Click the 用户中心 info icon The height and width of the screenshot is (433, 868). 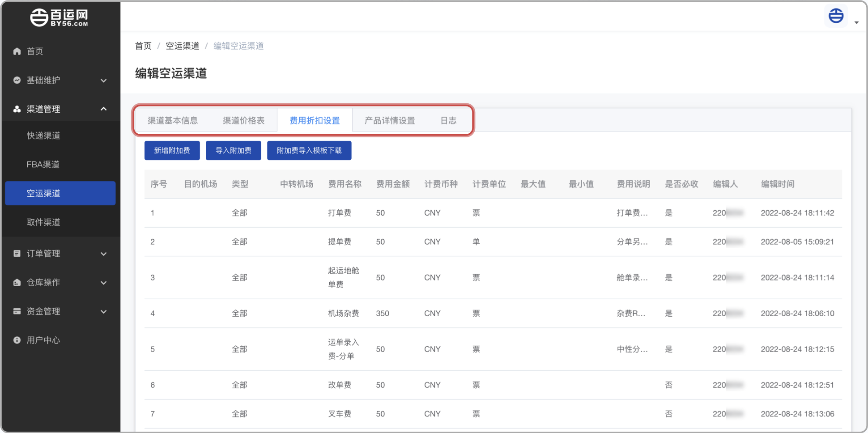pos(17,340)
